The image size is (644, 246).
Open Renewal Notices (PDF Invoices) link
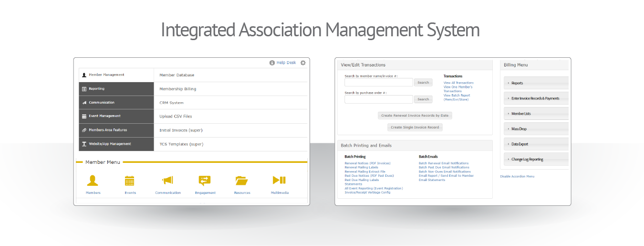(367, 163)
